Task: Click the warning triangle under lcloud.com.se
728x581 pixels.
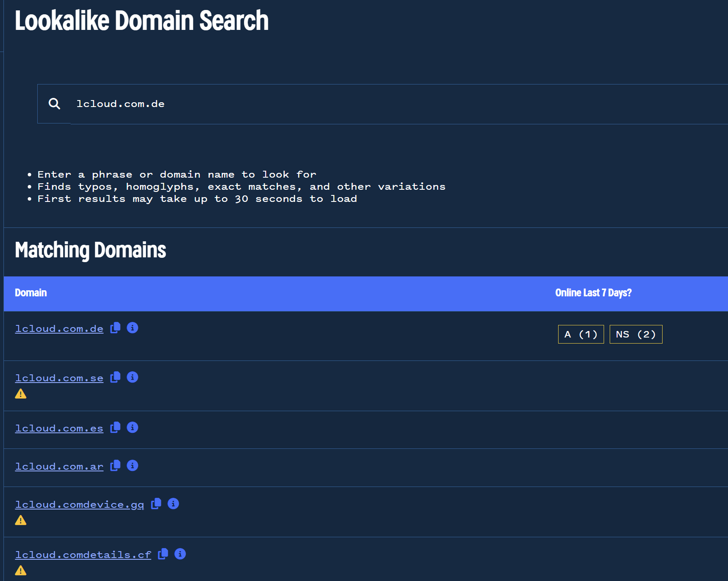Action: [x=21, y=393]
